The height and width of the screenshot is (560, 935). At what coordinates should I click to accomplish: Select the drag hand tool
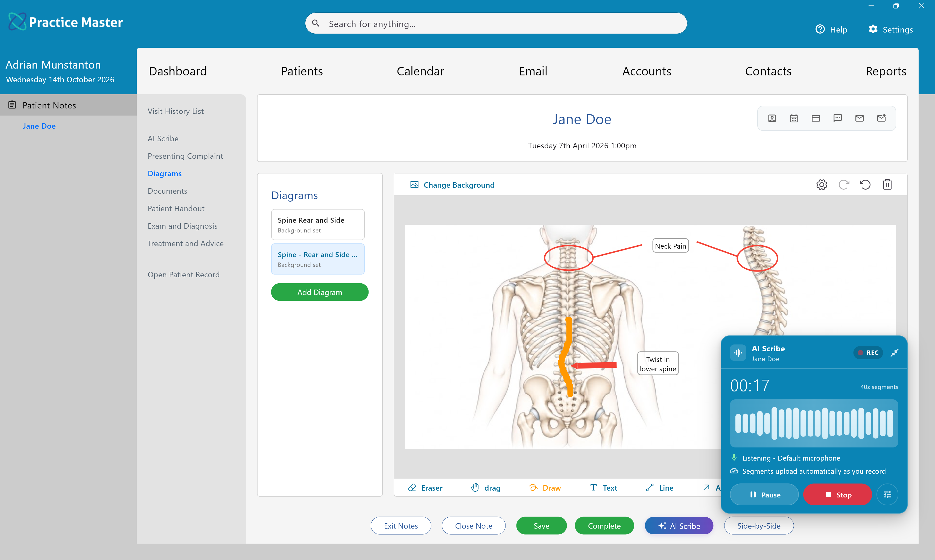coord(486,488)
